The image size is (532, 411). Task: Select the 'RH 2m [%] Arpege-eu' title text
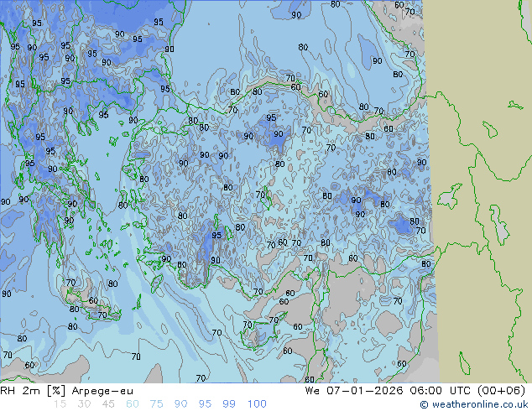pyautogui.click(x=67, y=391)
